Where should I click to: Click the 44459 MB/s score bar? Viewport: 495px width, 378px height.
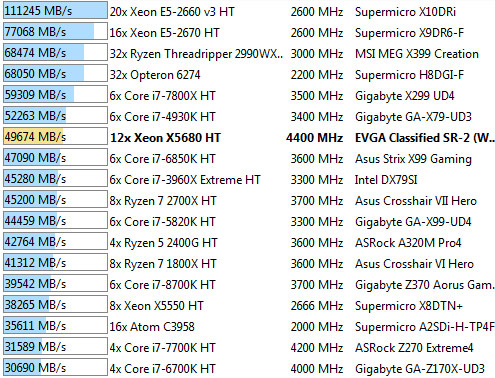click(x=55, y=220)
